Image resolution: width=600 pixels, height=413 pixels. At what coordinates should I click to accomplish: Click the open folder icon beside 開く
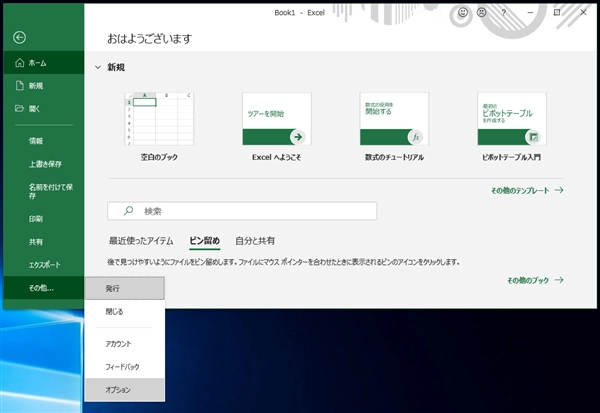point(20,108)
